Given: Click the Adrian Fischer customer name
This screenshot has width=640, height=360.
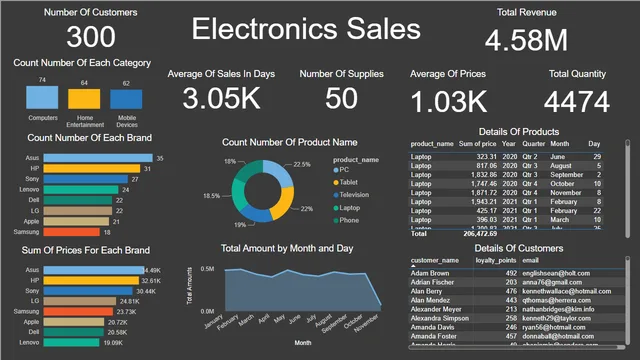Looking at the screenshot, I should tap(432, 282).
